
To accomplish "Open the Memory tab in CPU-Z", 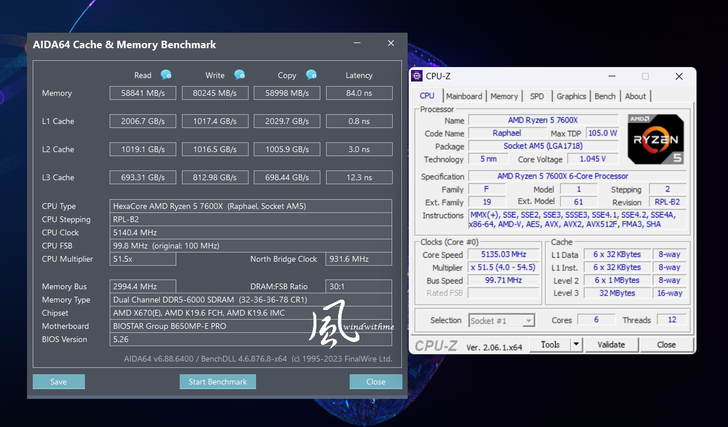I will pyautogui.click(x=504, y=96).
